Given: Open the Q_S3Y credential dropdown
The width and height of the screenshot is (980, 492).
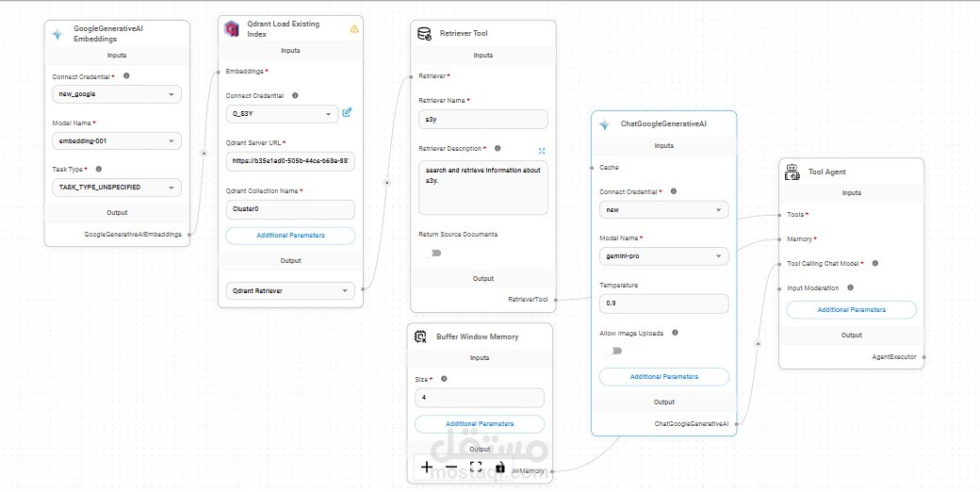Looking at the screenshot, I should tap(283, 114).
